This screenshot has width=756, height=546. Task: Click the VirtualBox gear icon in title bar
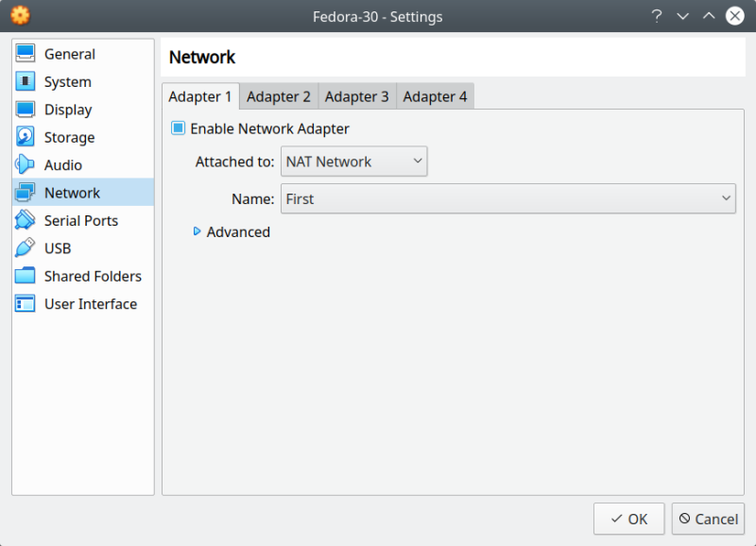20,16
